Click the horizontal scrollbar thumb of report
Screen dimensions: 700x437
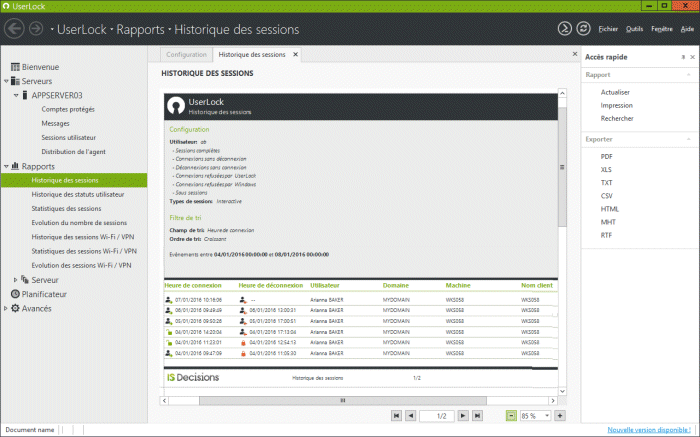[x=342, y=400]
